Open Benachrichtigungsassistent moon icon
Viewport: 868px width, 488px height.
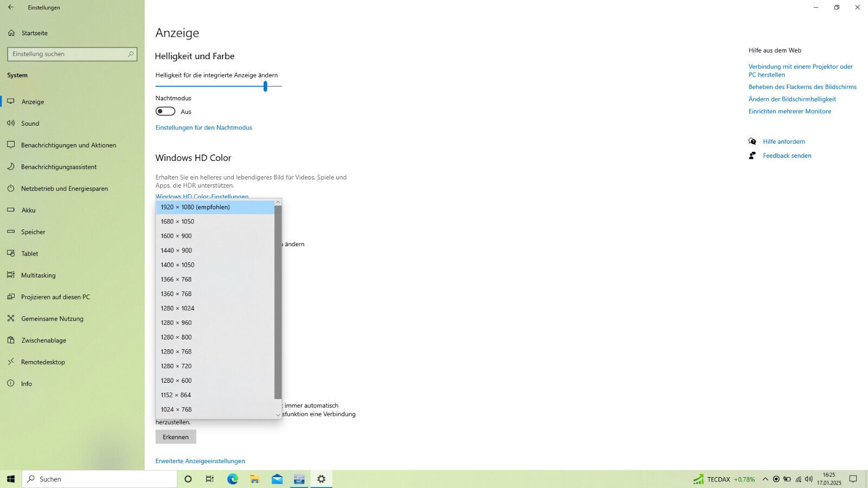pos(11,166)
